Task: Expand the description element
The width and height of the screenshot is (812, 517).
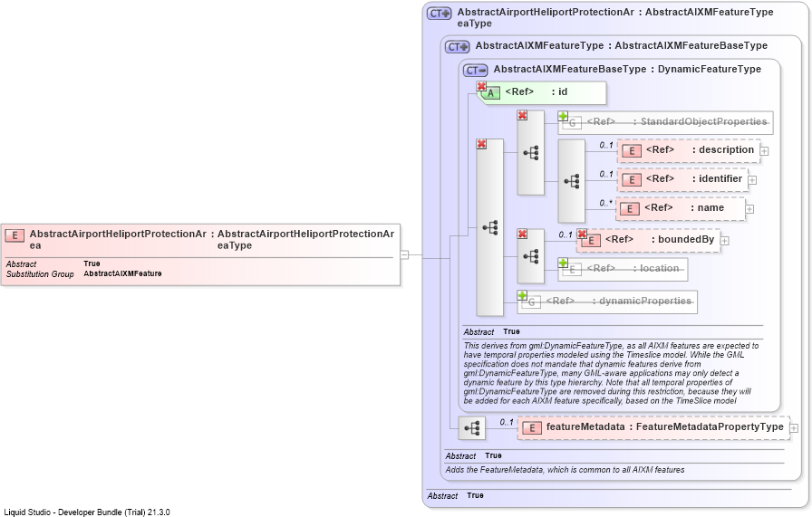Action: 764,151
